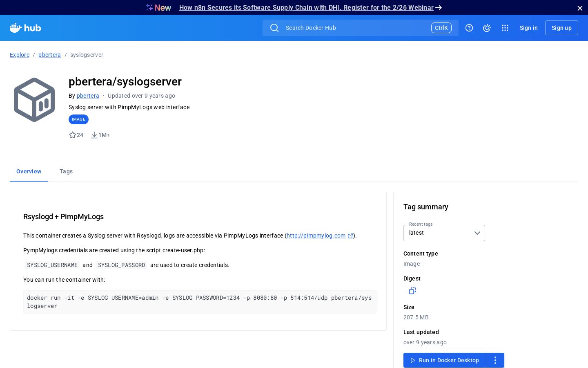Click the Tag summary heading
This screenshot has height=368, width=588.
coord(426,207)
